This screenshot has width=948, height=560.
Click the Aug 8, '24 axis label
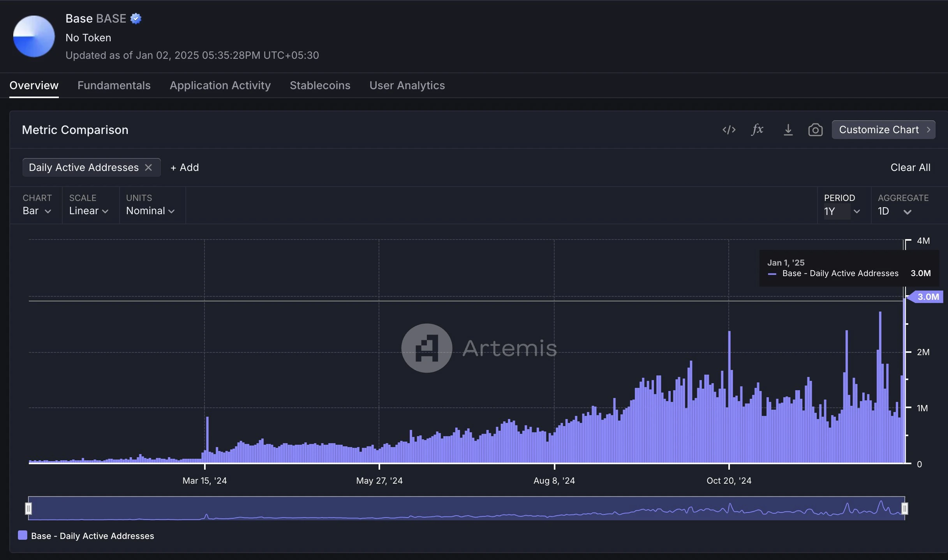(x=554, y=481)
